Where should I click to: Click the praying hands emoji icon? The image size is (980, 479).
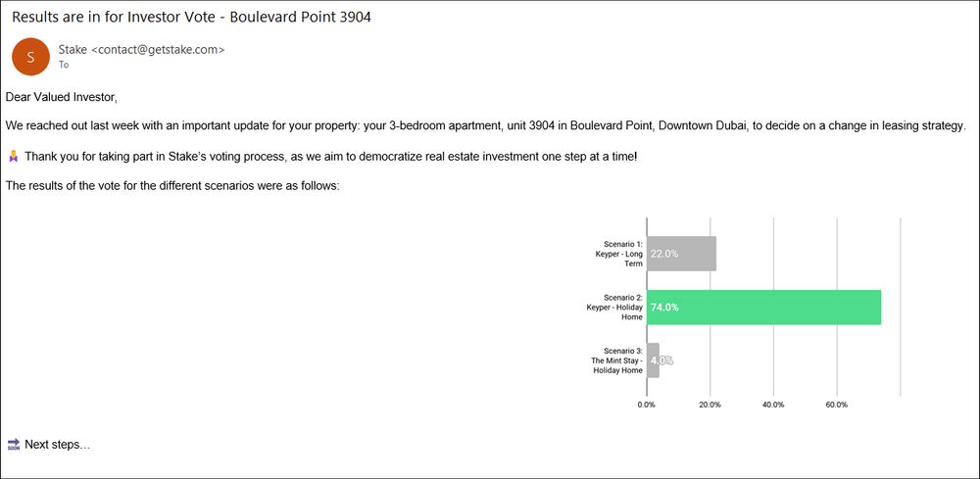click(13, 156)
